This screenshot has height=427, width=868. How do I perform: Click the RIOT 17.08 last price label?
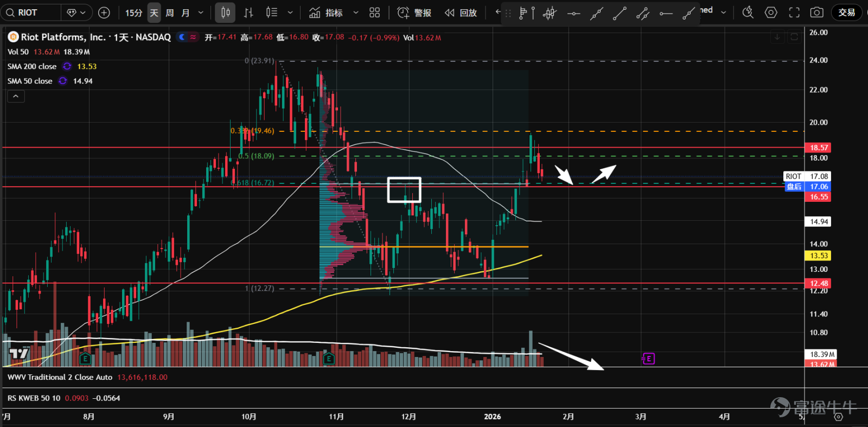[807, 176]
